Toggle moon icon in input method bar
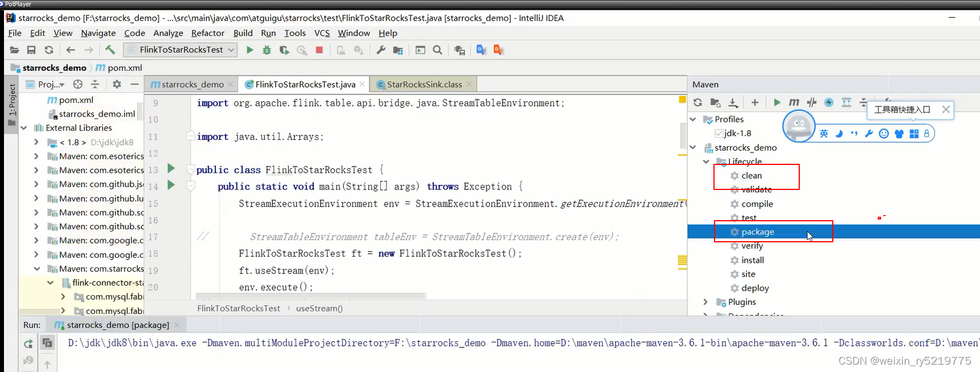The height and width of the screenshot is (372, 980). [839, 134]
